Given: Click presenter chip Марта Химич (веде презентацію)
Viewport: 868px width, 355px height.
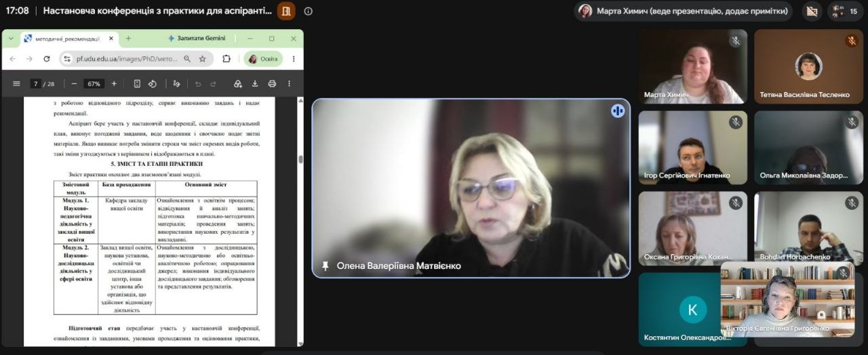Looking at the screenshot, I should [x=684, y=11].
